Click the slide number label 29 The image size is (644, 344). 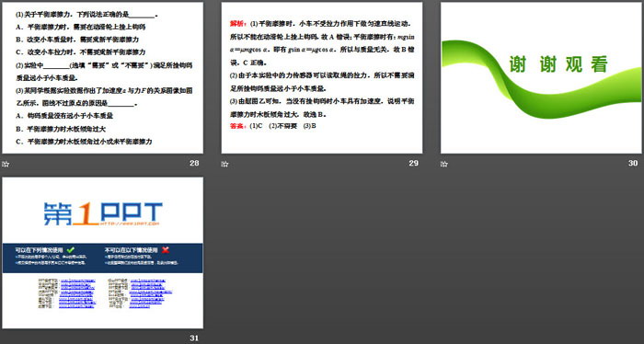[414, 163]
